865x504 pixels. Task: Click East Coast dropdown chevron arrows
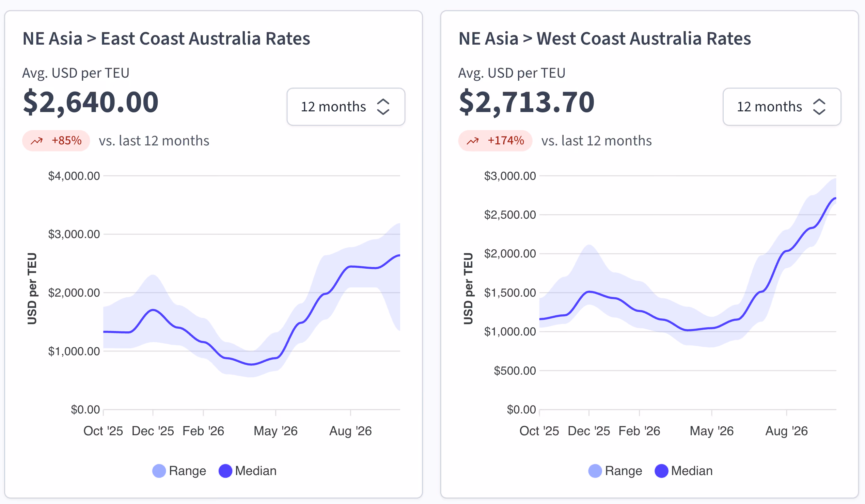point(383,107)
